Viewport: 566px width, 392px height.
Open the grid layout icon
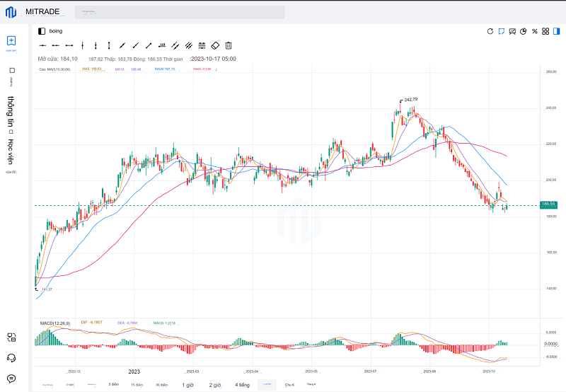point(545,31)
